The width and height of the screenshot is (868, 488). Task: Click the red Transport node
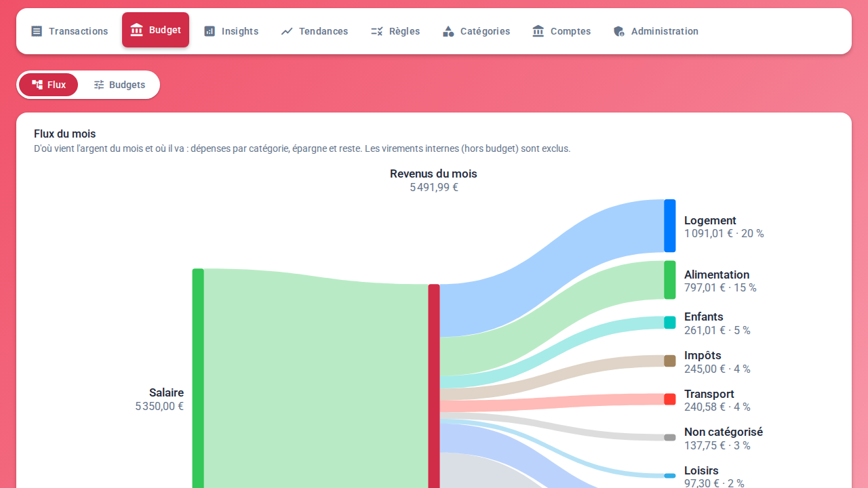[x=670, y=399]
